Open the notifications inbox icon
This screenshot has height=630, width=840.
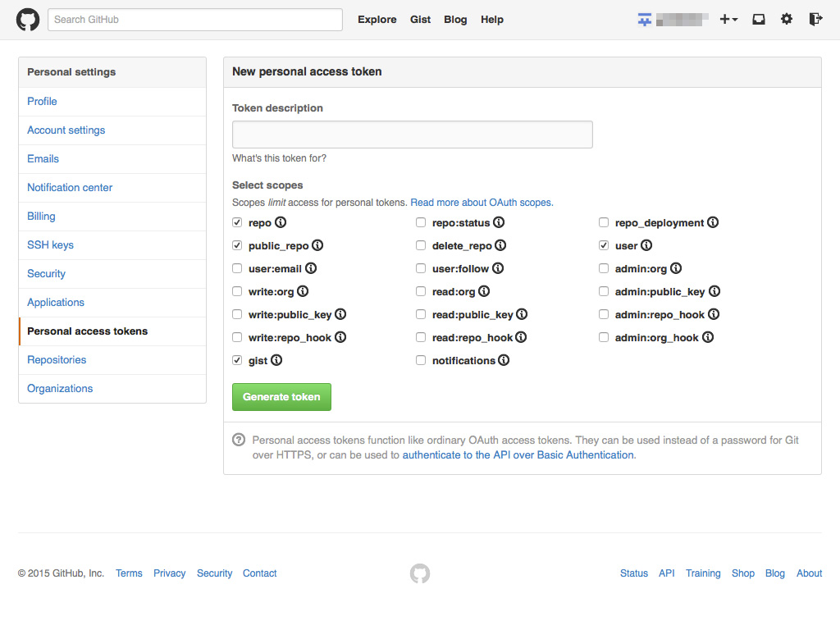click(x=759, y=20)
